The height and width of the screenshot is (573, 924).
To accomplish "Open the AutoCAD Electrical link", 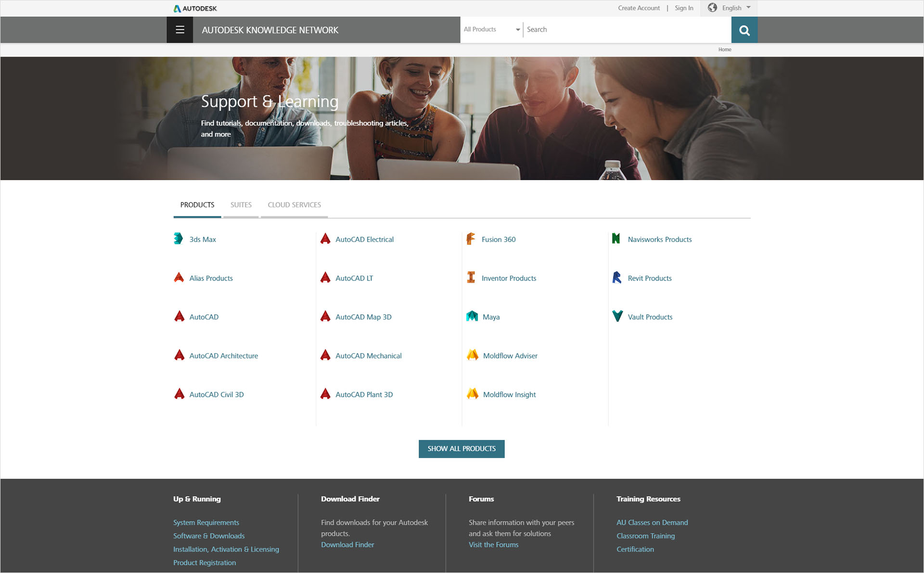I will pyautogui.click(x=364, y=239).
